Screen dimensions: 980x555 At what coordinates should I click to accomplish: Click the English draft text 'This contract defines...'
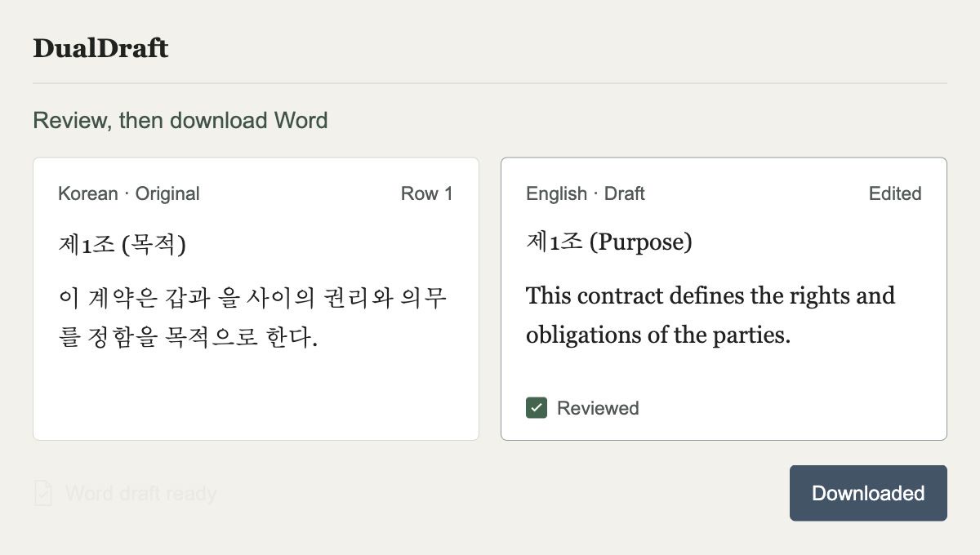(710, 315)
